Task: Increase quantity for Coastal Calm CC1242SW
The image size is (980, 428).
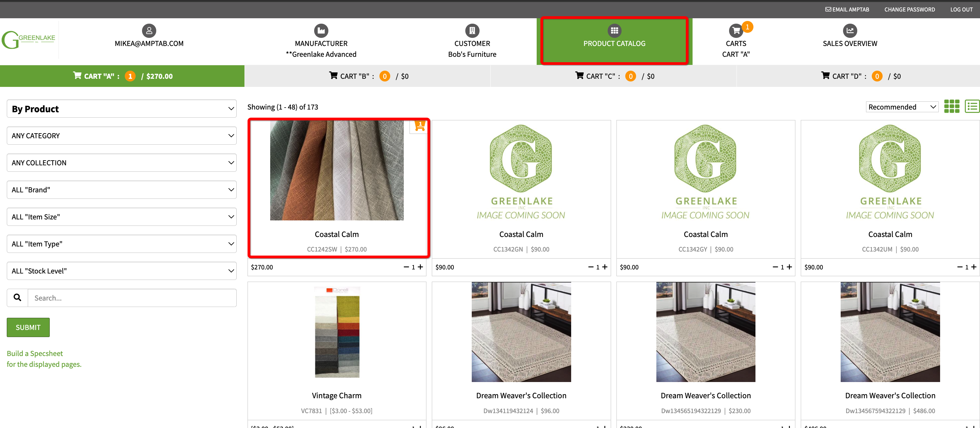Action: (x=420, y=267)
